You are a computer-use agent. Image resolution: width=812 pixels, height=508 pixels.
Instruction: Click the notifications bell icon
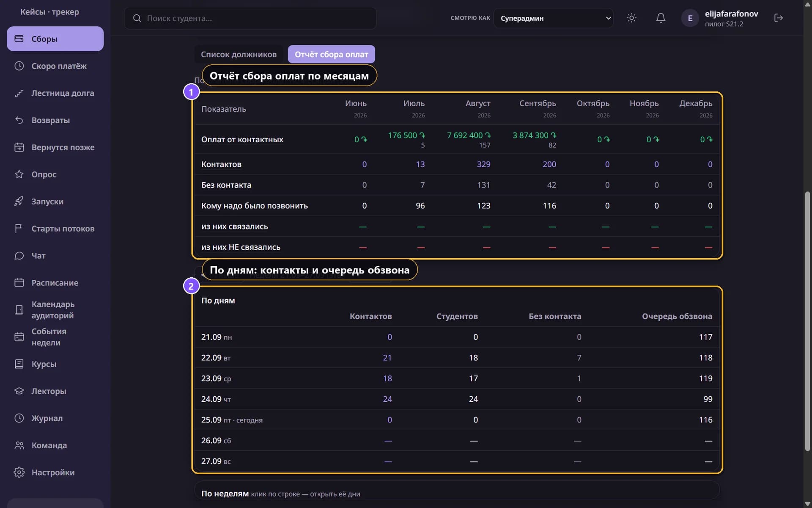pyautogui.click(x=661, y=18)
